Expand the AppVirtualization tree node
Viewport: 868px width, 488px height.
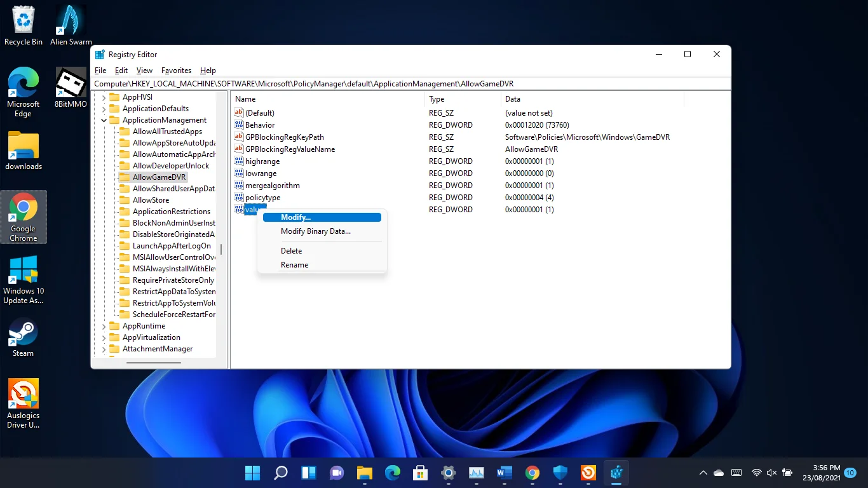tap(104, 337)
